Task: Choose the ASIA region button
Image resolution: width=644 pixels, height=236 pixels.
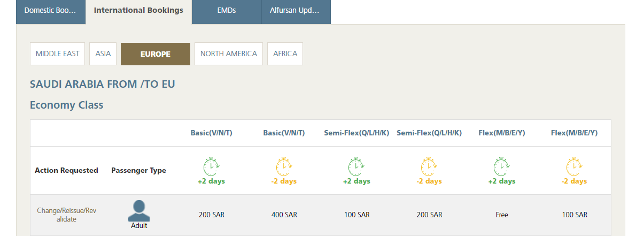Action: 103,54
